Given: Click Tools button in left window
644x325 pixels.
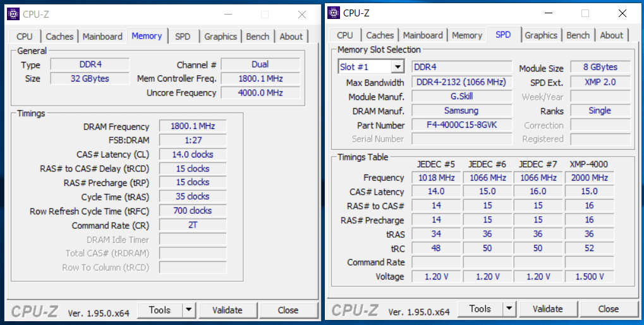Looking at the screenshot, I should point(160,310).
